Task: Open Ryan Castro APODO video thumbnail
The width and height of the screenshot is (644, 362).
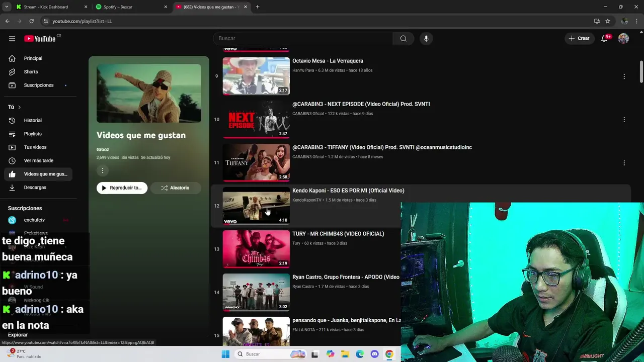Action: [x=256, y=292]
